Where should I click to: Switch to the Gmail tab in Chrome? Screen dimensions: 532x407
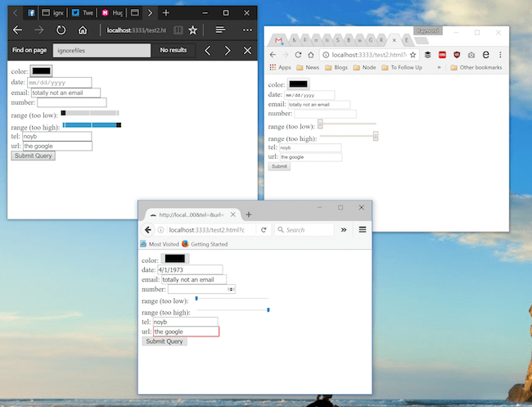pyautogui.click(x=278, y=40)
